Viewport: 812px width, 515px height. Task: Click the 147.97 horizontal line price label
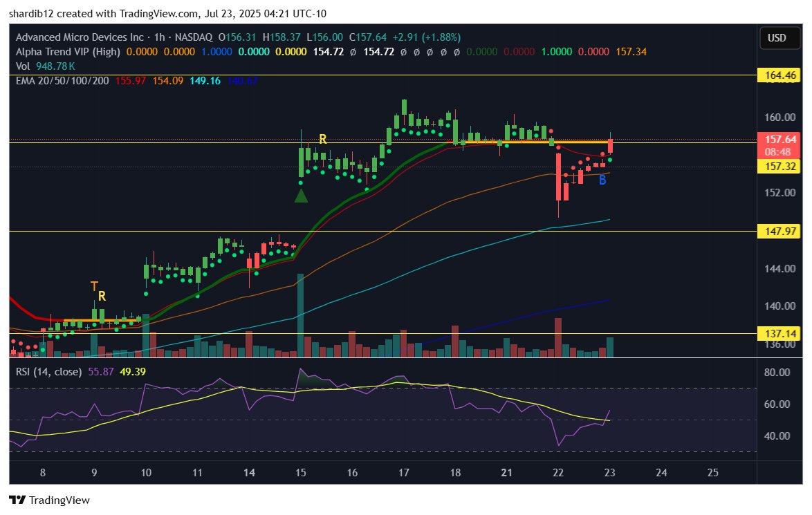pos(779,231)
